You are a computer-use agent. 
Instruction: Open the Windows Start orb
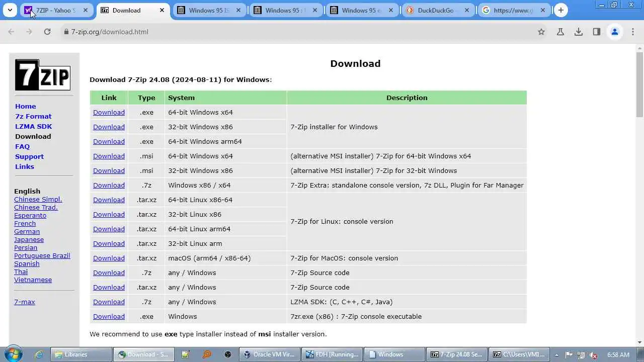[x=12, y=354]
